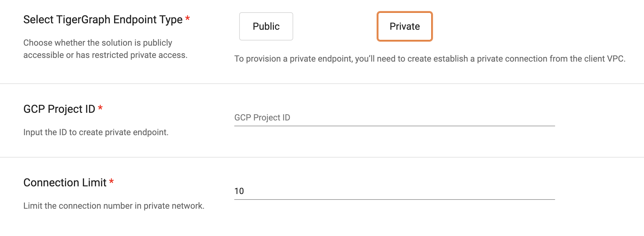Click the private network limit helper text

click(113, 206)
